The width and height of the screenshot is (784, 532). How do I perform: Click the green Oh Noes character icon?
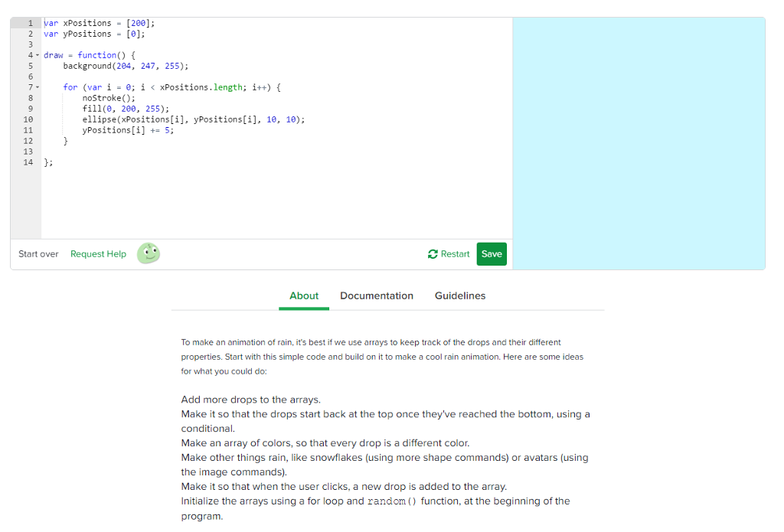(x=149, y=253)
